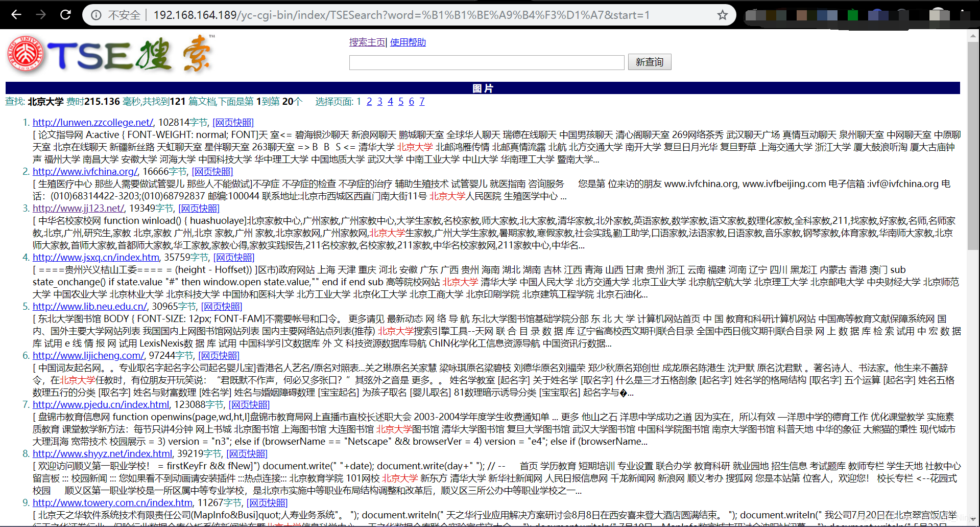Open the http://www.lib.neu.edu.cn/ result
This screenshot has height=527, width=980.
point(89,306)
